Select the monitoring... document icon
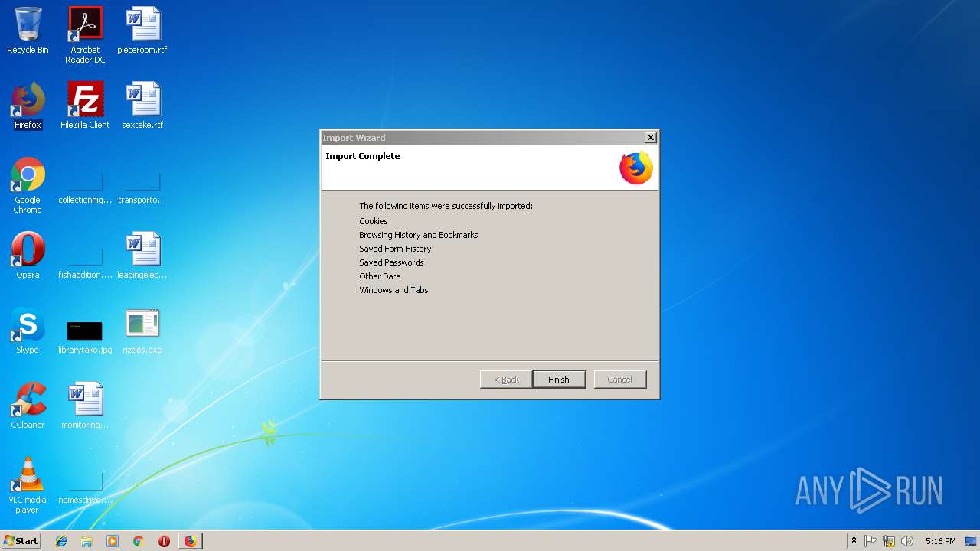 (85, 406)
